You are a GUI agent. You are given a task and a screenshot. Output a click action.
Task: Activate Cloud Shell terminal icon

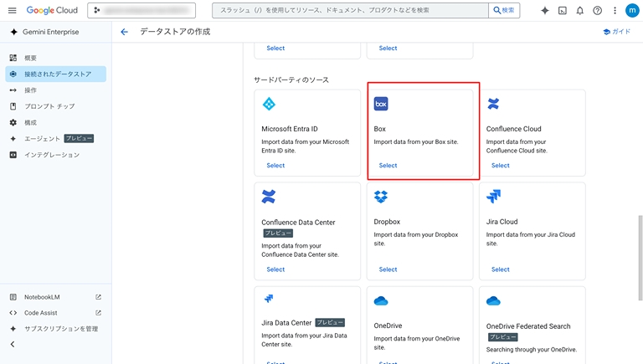pos(563,11)
